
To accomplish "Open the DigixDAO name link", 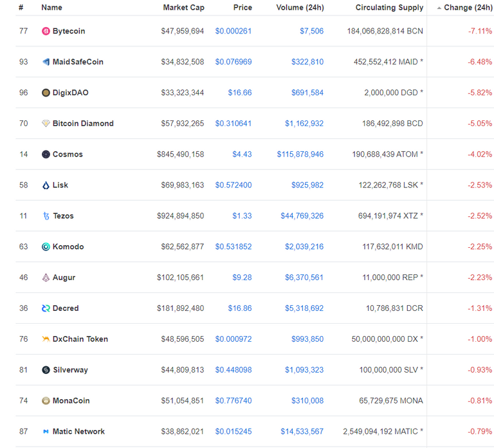I will tap(71, 93).
